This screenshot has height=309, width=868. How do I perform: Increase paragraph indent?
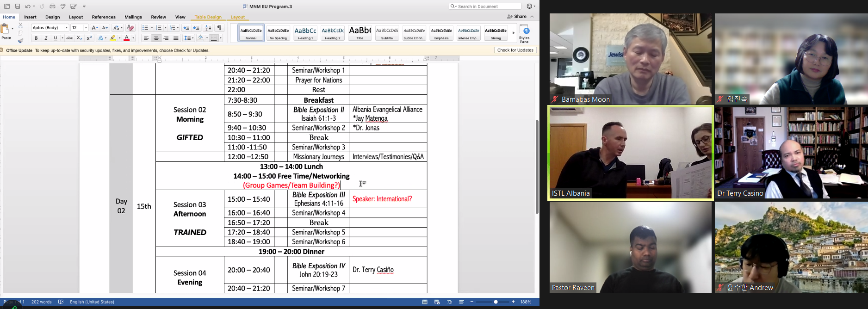pos(196,28)
